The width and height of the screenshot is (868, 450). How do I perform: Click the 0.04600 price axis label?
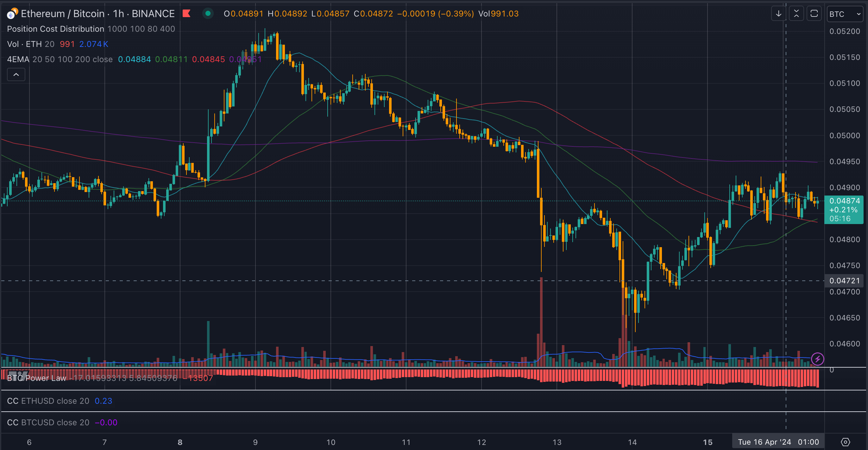tap(844, 344)
